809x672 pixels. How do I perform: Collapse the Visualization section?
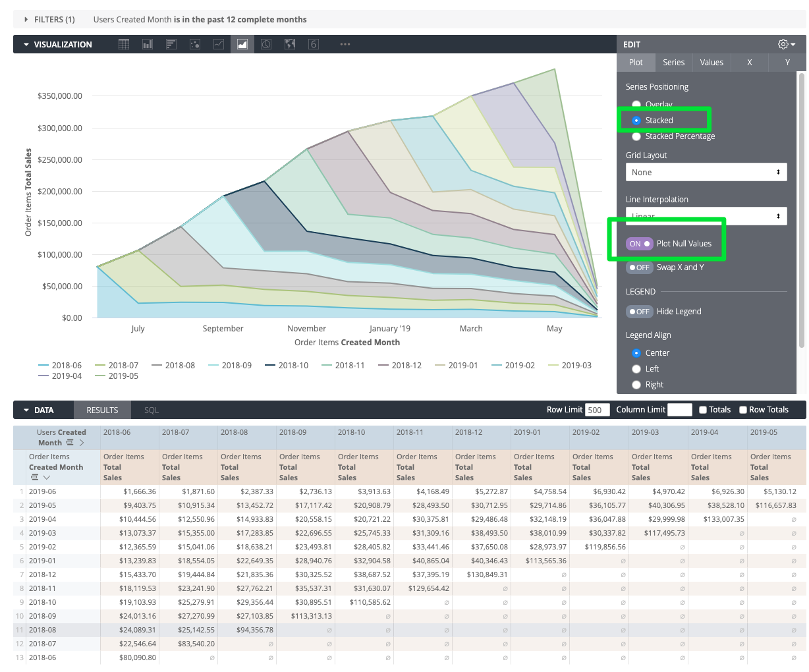(26, 45)
